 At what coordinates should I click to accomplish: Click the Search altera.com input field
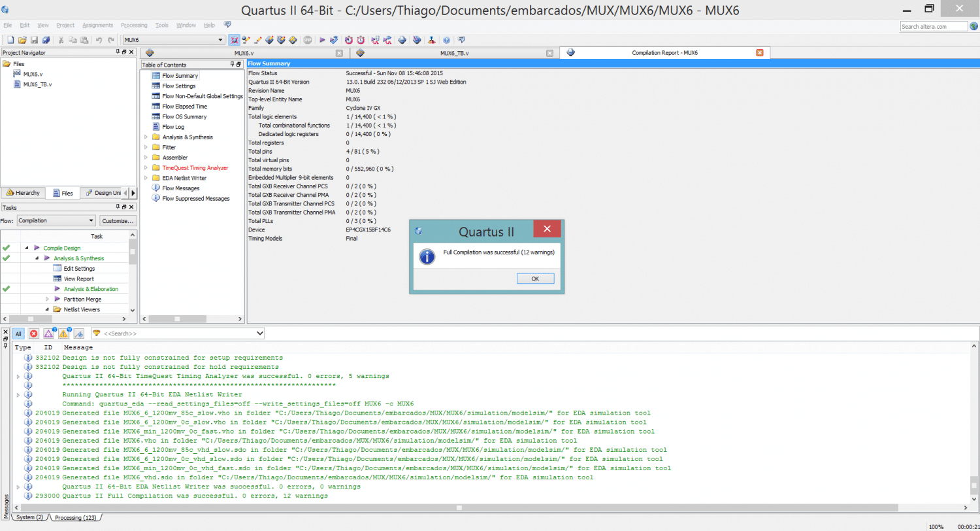(934, 27)
